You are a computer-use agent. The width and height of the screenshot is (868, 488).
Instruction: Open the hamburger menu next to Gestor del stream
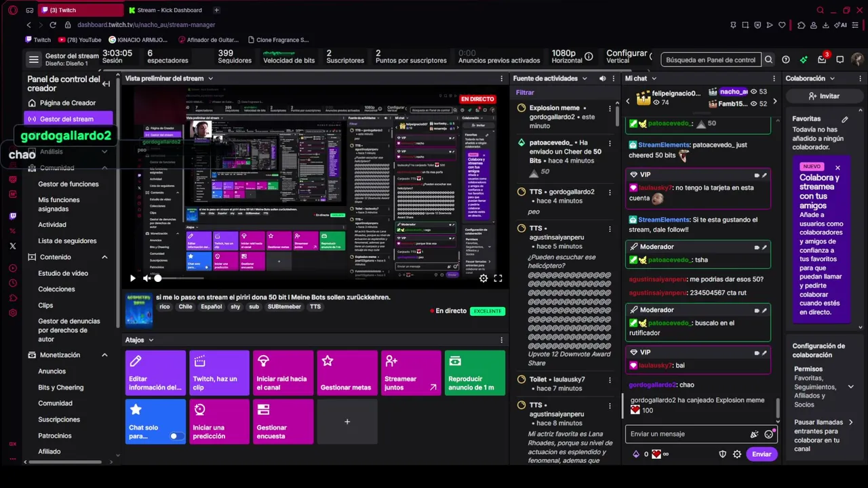[x=33, y=60]
